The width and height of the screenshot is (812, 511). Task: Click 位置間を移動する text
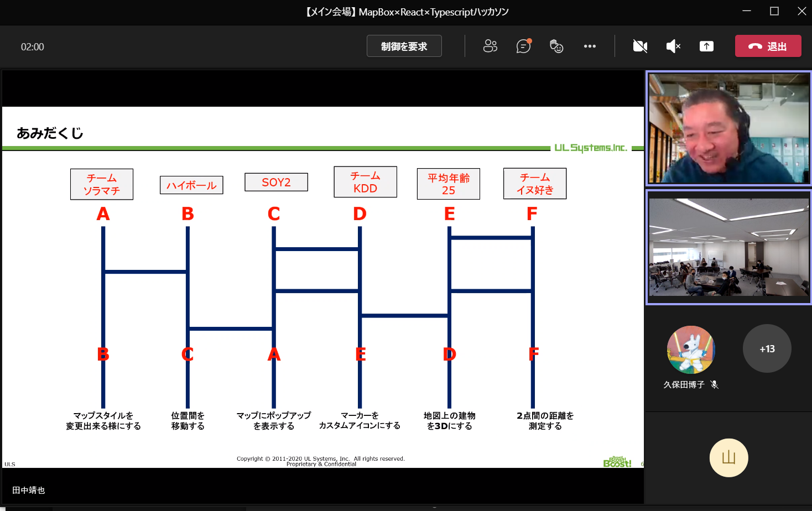pyautogui.click(x=188, y=420)
